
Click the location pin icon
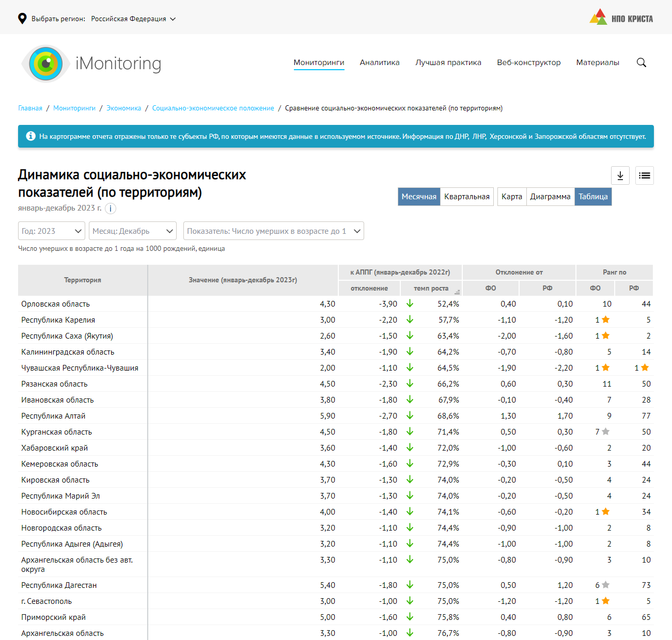click(22, 19)
